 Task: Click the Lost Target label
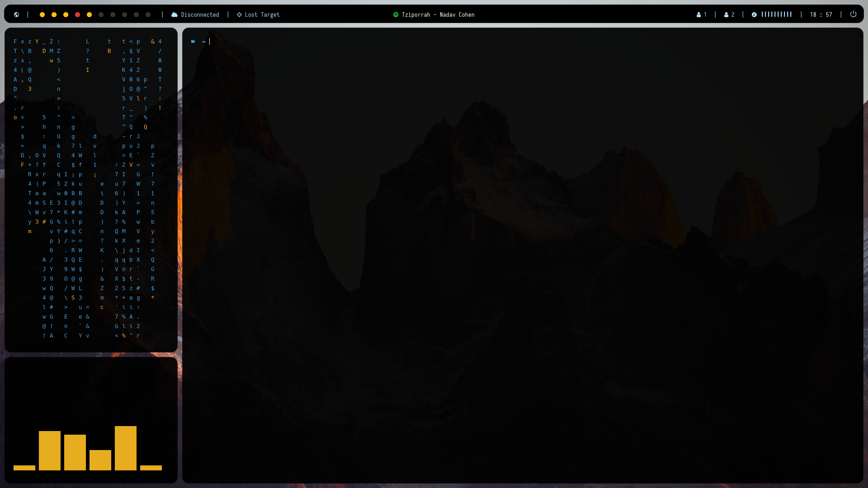coord(262,14)
